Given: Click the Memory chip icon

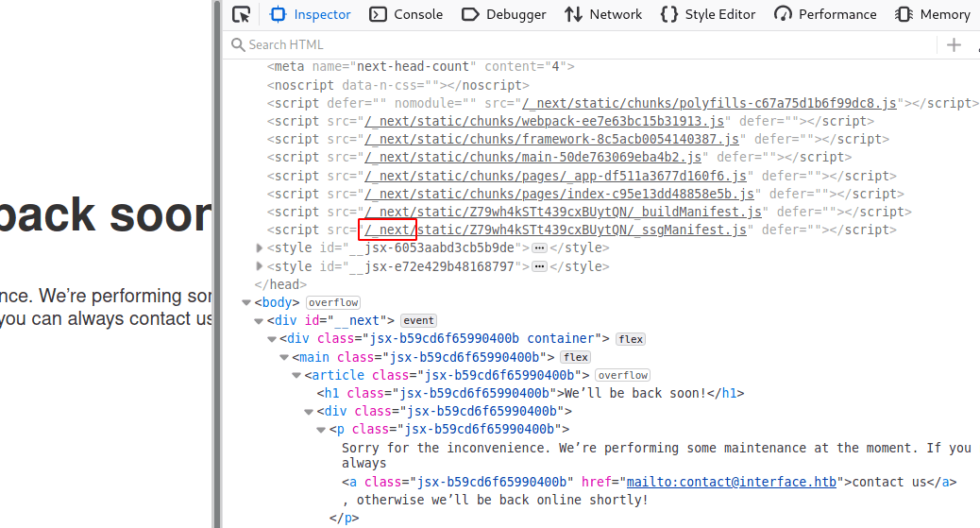Looking at the screenshot, I should coord(904,14).
